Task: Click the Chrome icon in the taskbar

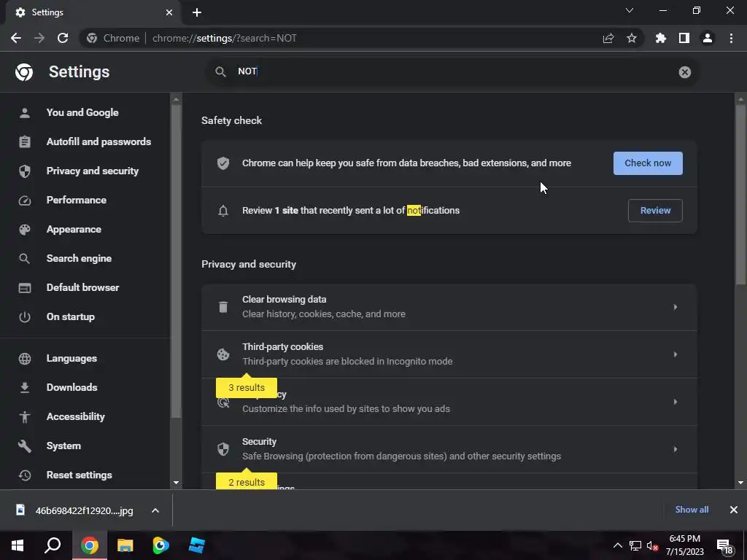Action: pos(89,545)
